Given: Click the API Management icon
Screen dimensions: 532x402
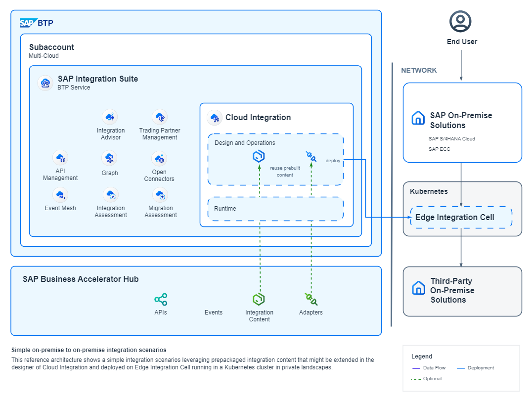Looking at the screenshot, I should pyautogui.click(x=60, y=158).
